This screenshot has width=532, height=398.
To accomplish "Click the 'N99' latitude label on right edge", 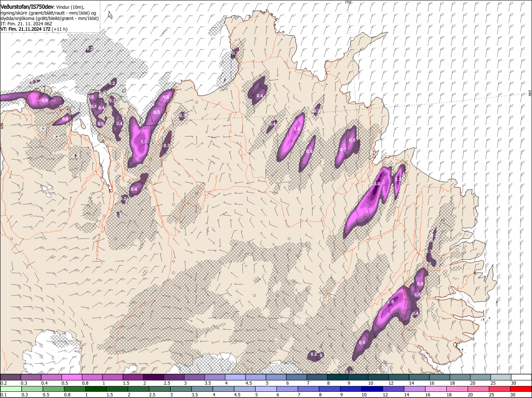I will 530,93.
